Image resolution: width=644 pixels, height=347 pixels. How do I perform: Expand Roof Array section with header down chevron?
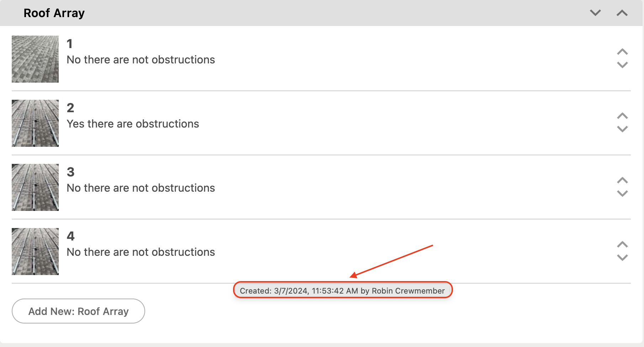point(595,13)
